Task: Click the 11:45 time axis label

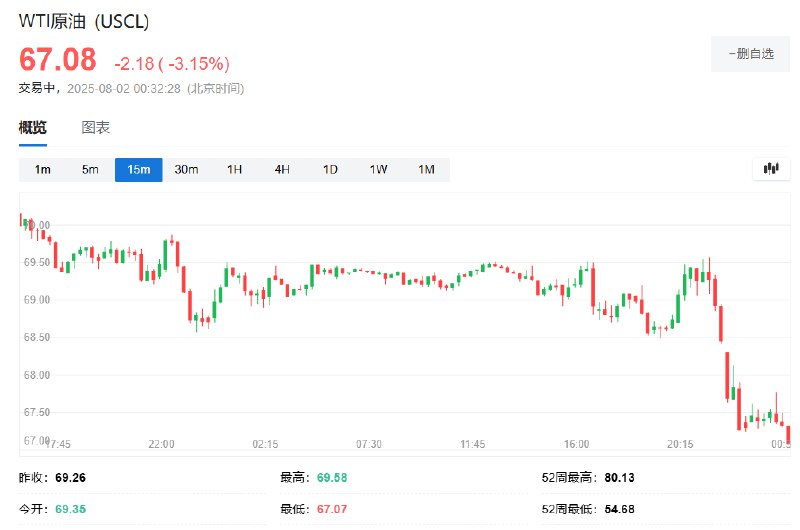Action: tap(472, 444)
